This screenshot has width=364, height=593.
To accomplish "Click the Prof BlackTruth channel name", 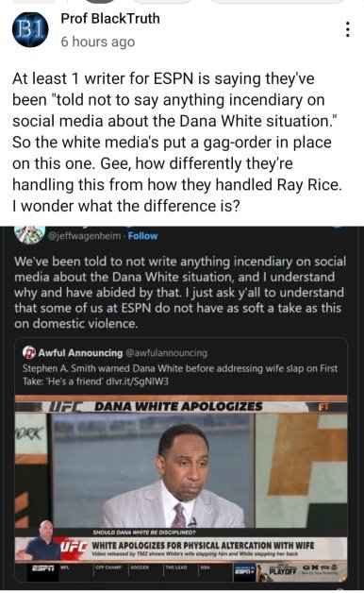I will coord(110,18).
